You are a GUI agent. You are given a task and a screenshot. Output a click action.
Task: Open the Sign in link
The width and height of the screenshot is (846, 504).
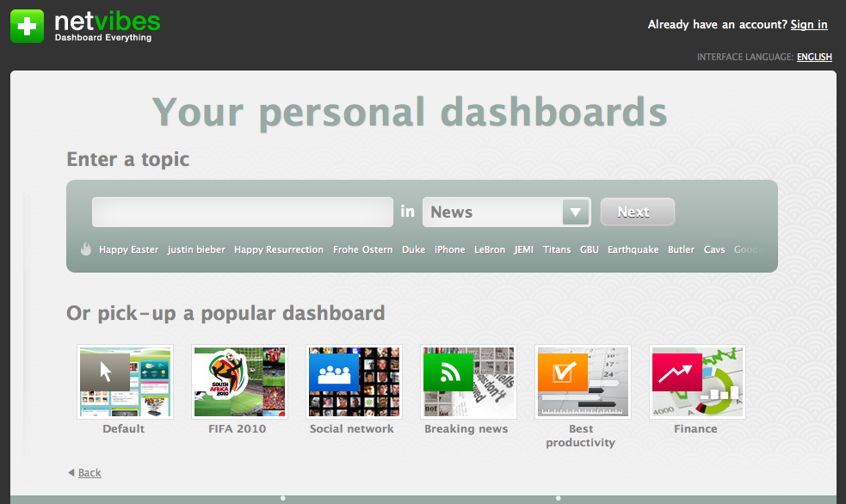[x=809, y=24]
